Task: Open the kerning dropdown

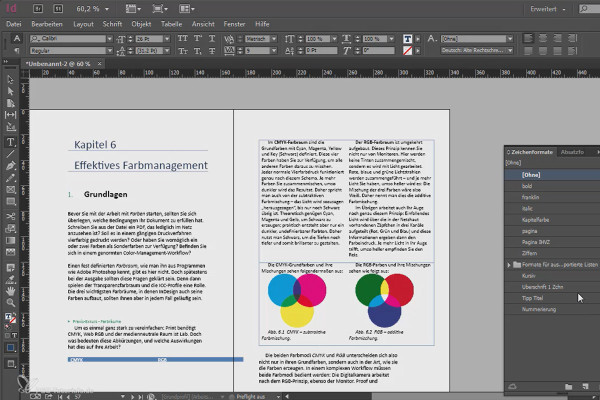Action: click(274, 39)
